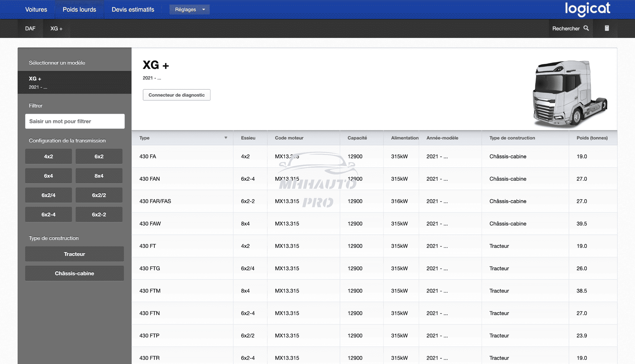
Task: Open the Poids lourds menu
Action: (x=79, y=9)
